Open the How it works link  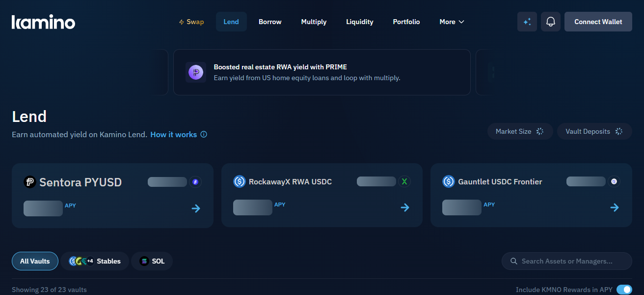pyautogui.click(x=173, y=135)
